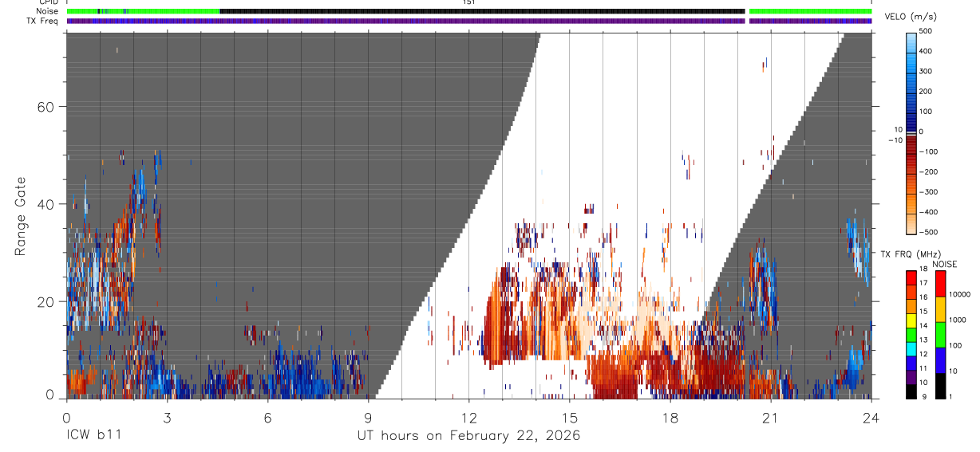
Task: Click the purple 10–11 MHz swatch in TX FRQ legend
Action: coord(912,377)
